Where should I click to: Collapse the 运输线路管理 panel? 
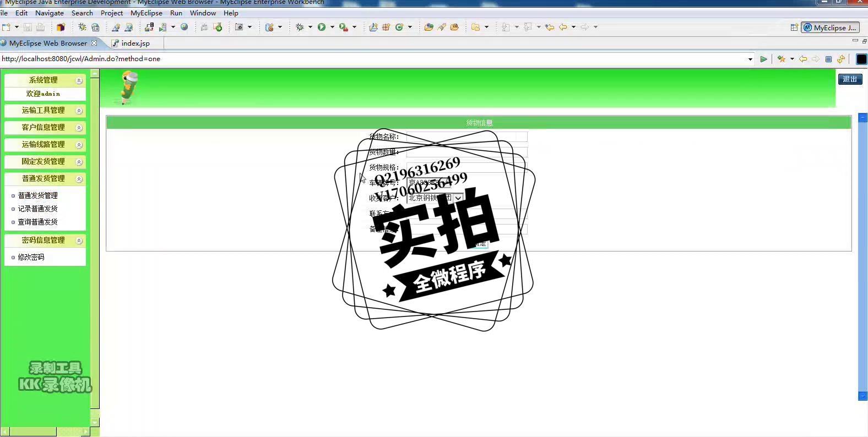pos(79,145)
